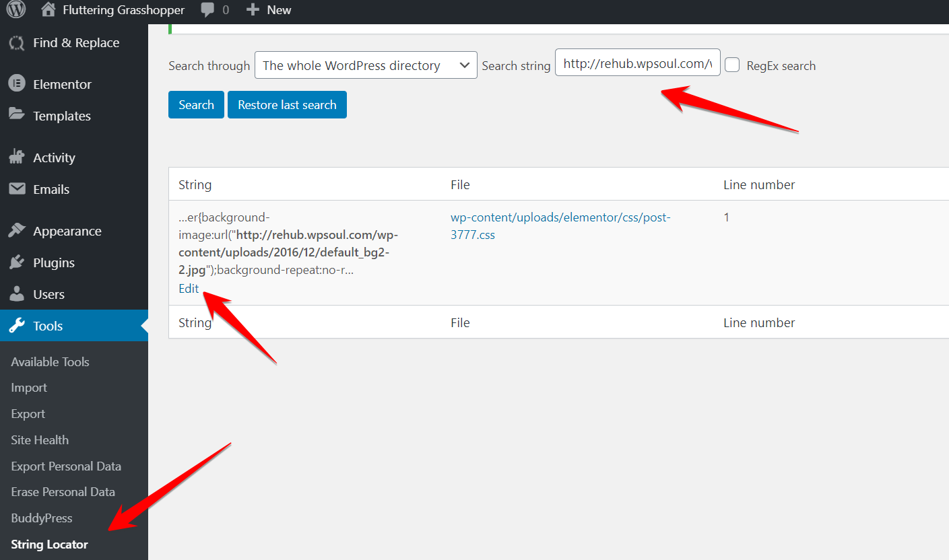The image size is (949, 560).
Task: Open BuddyPress tools page
Action: 42,518
